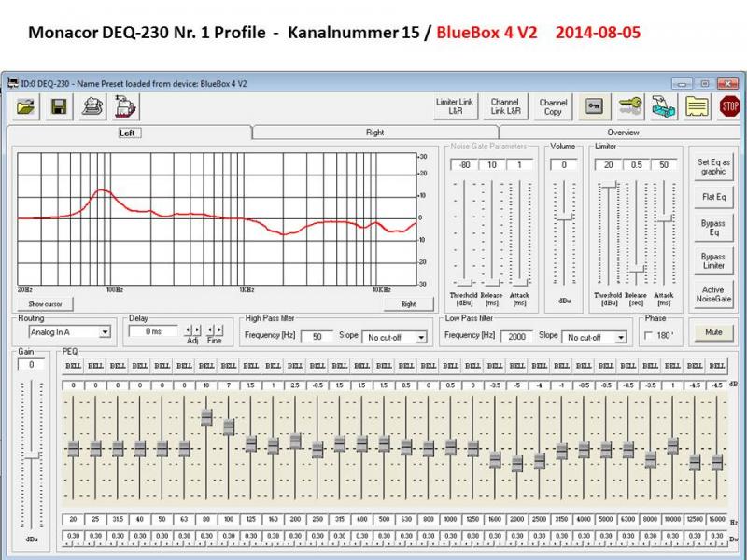This screenshot has height=560, width=747.
Task: Click the teal box icon next to the golden keys
Action: (x=664, y=106)
